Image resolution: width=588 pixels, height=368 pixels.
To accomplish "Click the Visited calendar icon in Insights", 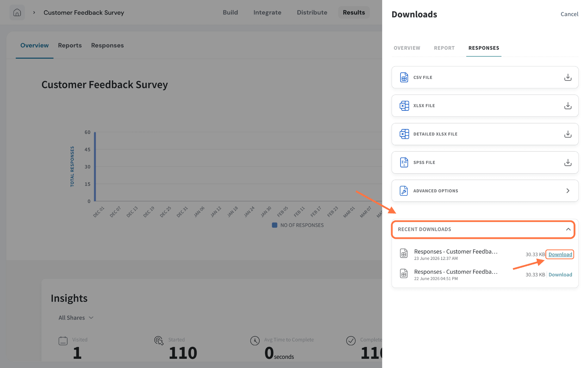I will [x=63, y=341].
